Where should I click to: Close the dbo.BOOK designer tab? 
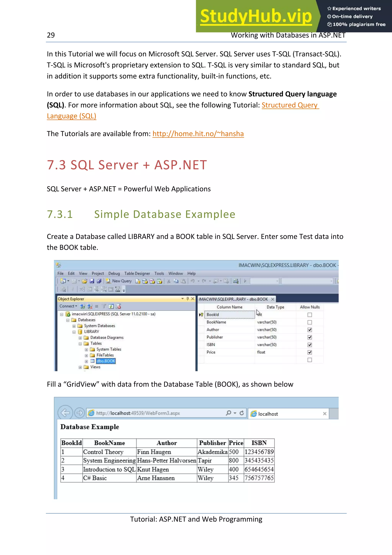click(x=272, y=299)
